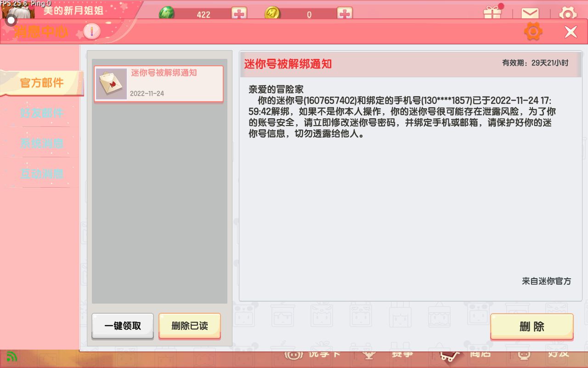The image size is (588, 368).
Task: Tap the green signal status icon
Action: pyautogui.click(x=12, y=356)
